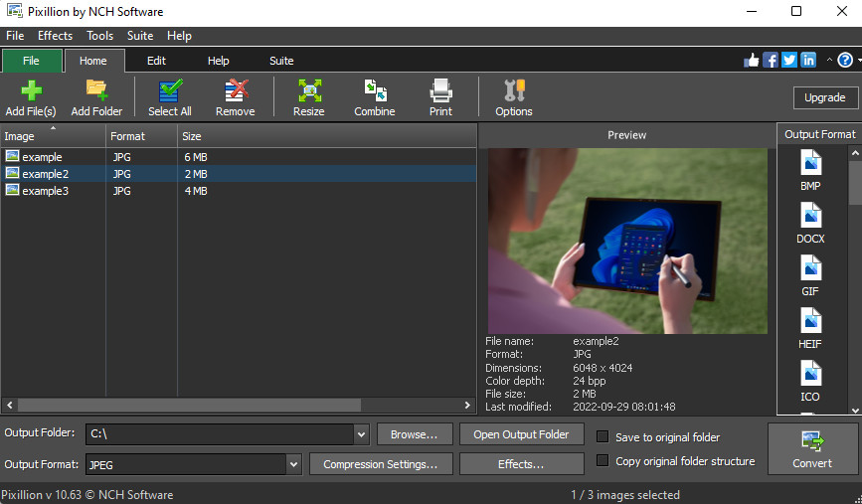Click the Add Folder toolbar icon
Viewport: 862px width, 504px height.
pyautogui.click(x=96, y=97)
